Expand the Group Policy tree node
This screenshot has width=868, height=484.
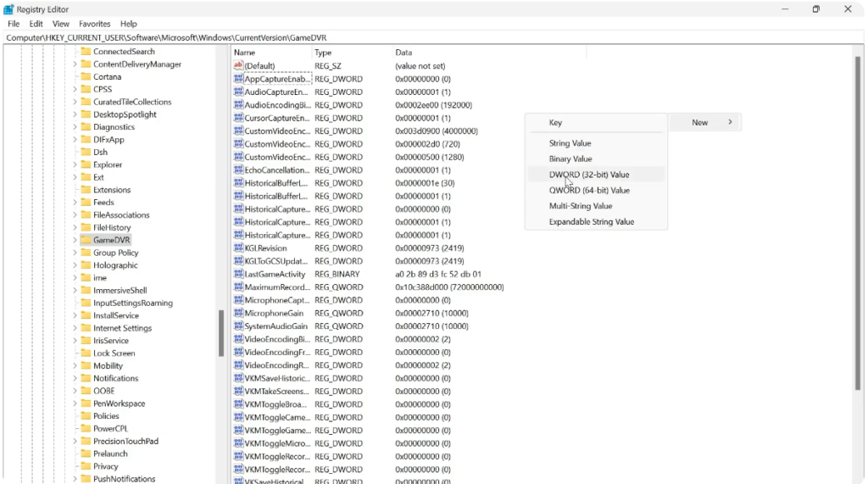75,253
